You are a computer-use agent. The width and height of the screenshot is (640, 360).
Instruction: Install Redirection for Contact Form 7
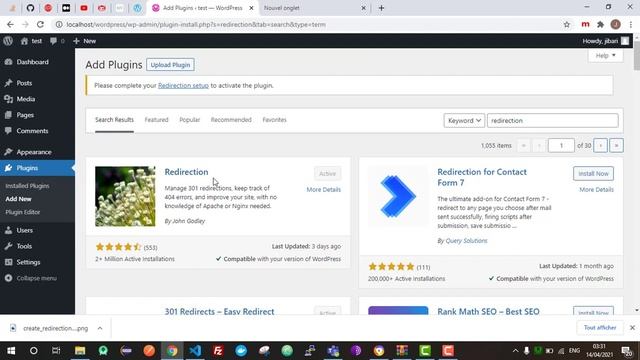[593, 173]
